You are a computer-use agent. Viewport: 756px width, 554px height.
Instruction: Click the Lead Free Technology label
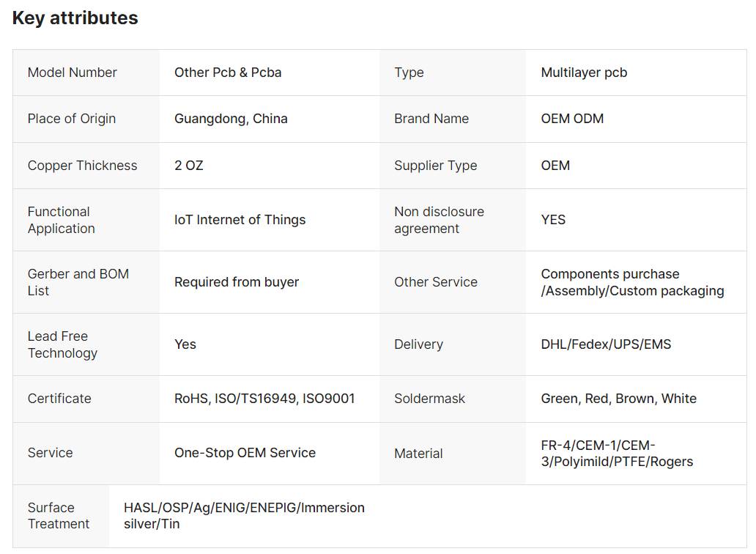62,344
